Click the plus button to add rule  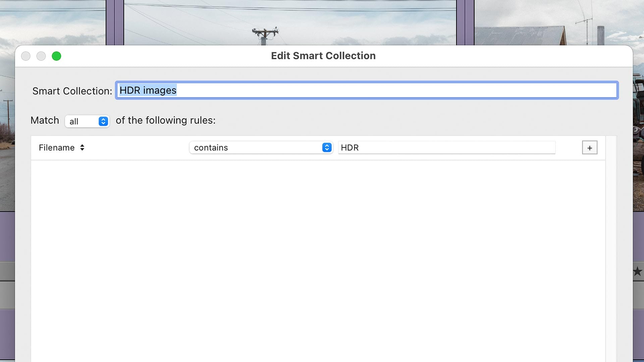pyautogui.click(x=589, y=147)
